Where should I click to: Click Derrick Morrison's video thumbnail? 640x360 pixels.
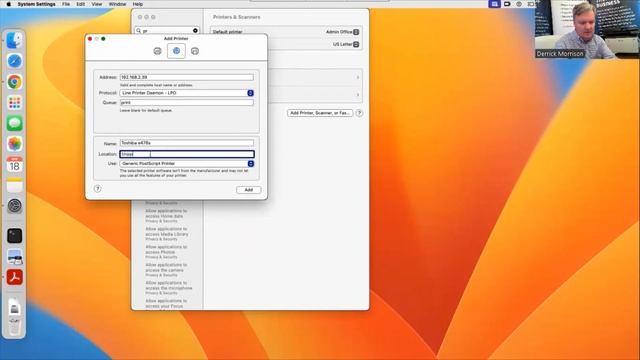coord(587,29)
